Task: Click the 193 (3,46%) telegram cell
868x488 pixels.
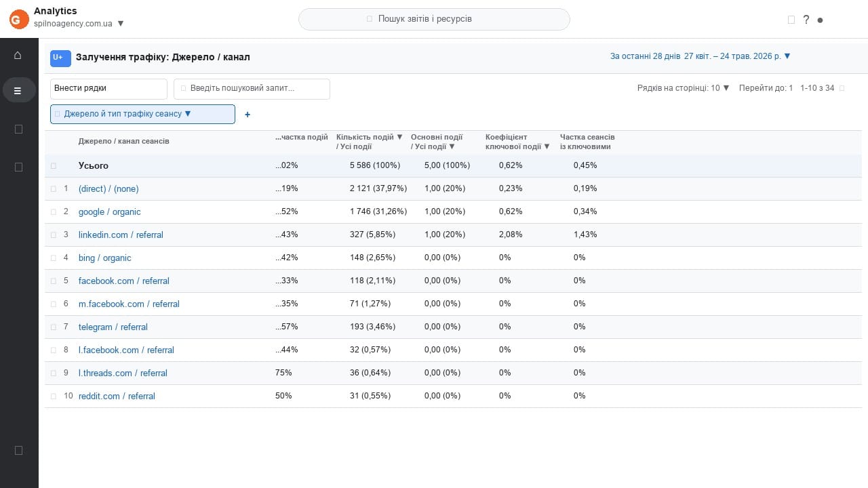Action: tap(372, 327)
